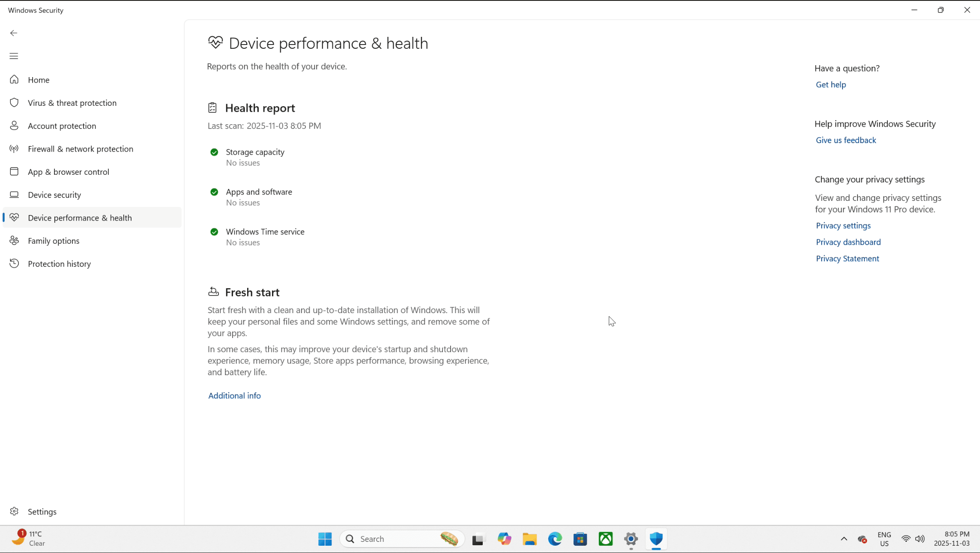Go to Home in sidebar
The image size is (980, 553).
tap(39, 80)
